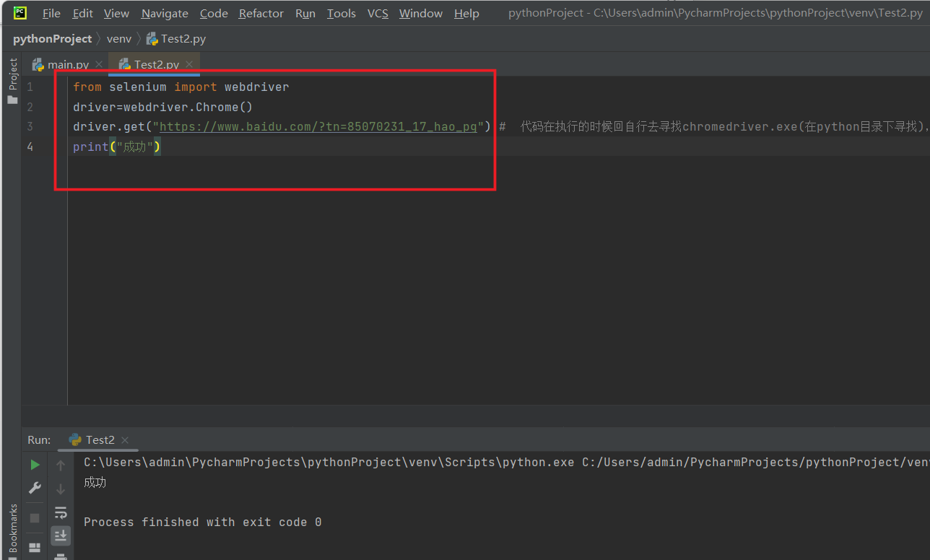
Task: Click the pythonProject breadcrumb
Action: click(52, 39)
